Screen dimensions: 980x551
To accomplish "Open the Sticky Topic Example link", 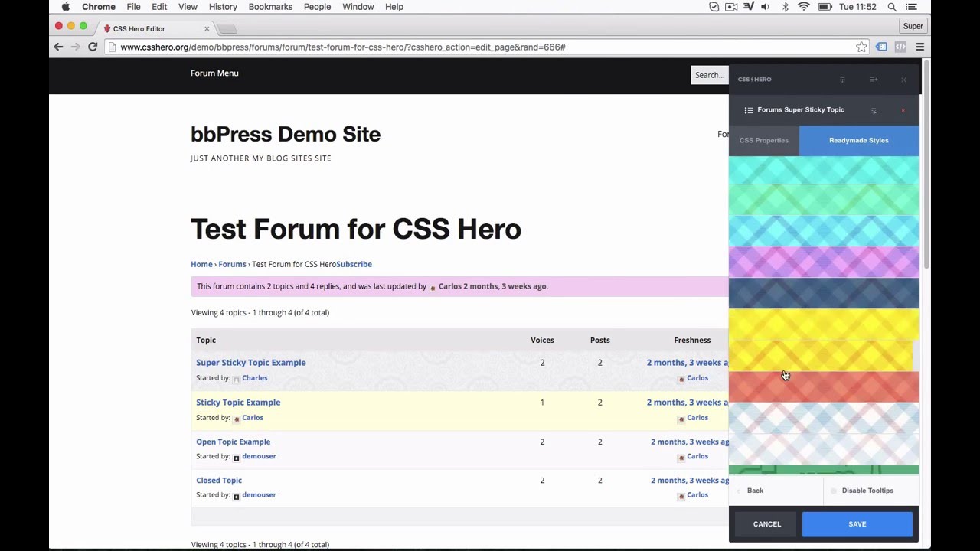I will click(x=238, y=403).
